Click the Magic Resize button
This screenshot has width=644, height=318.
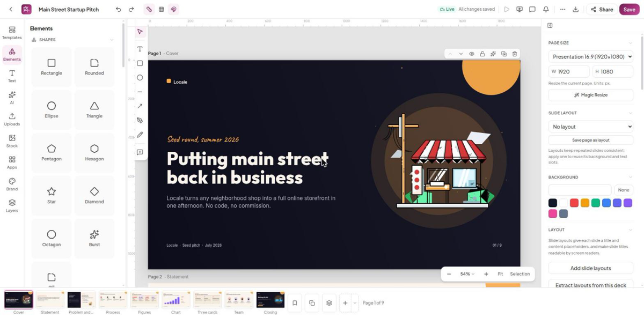click(x=591, y=95)
